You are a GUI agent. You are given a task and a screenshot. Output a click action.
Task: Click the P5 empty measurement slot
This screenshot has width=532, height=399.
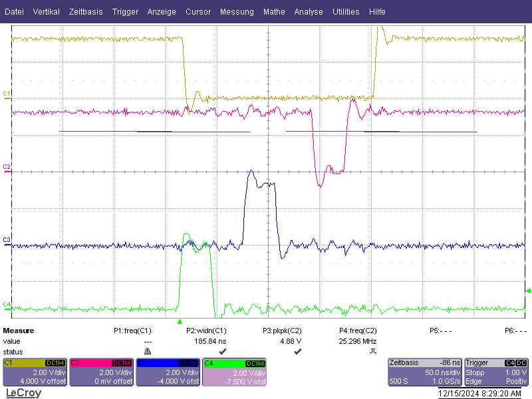click(441, 331)
